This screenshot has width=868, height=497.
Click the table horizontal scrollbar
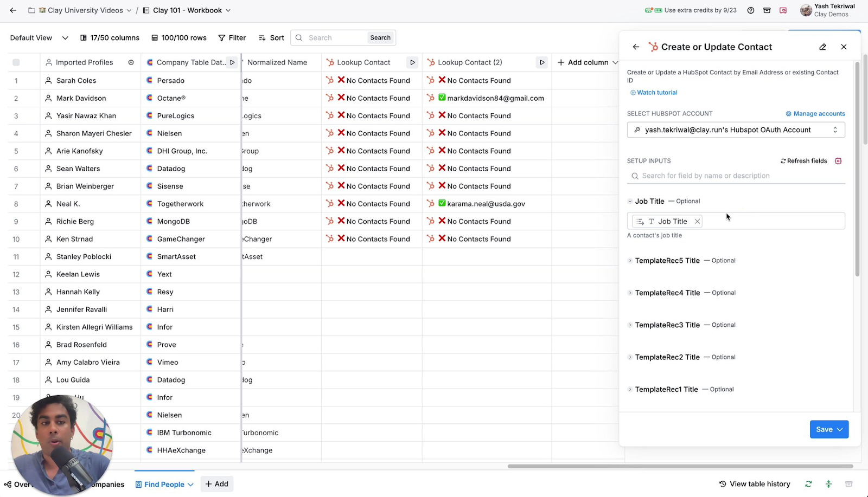tap(680, 466)
